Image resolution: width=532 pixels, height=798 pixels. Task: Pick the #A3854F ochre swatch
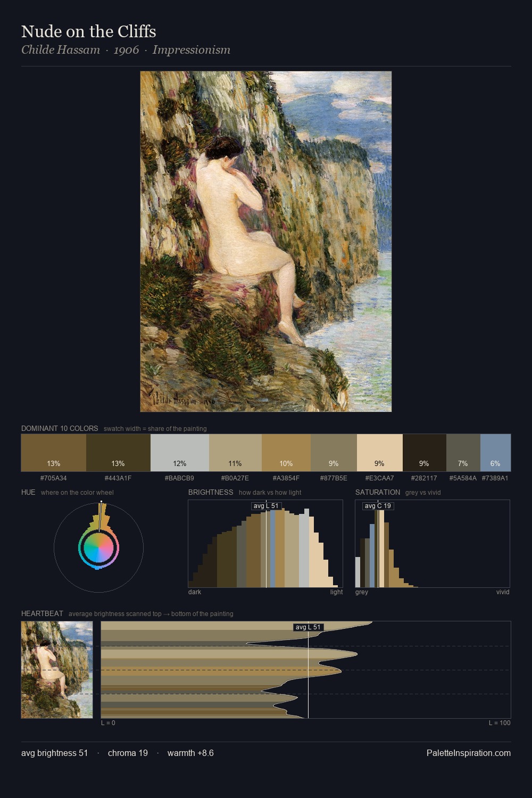(286, 453)
